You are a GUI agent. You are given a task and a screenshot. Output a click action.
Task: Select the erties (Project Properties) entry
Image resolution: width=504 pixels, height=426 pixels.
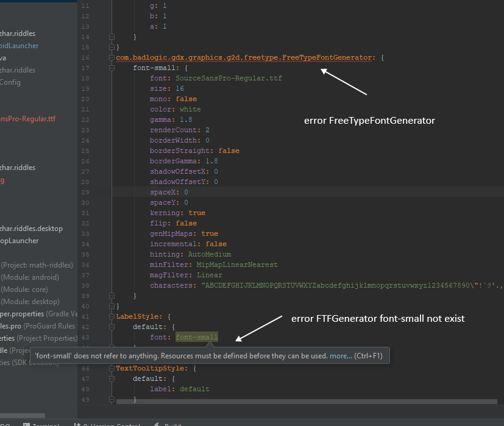tap(38, 338)
